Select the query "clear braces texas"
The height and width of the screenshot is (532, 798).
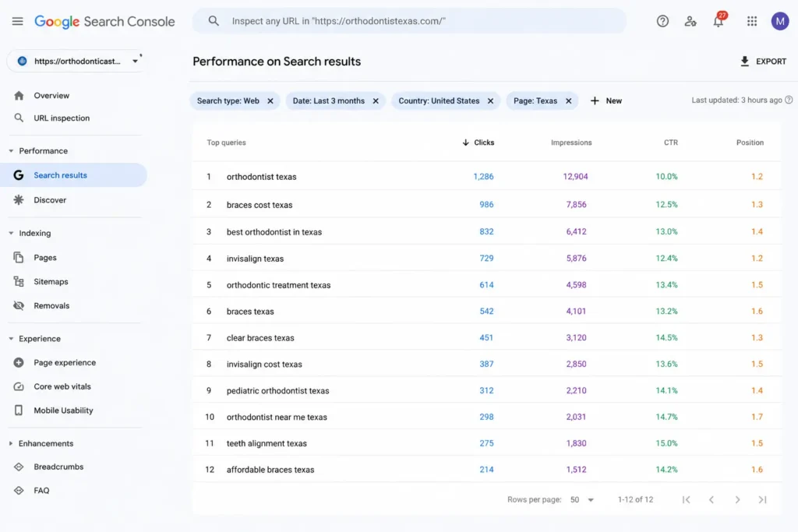pos(260,338)
